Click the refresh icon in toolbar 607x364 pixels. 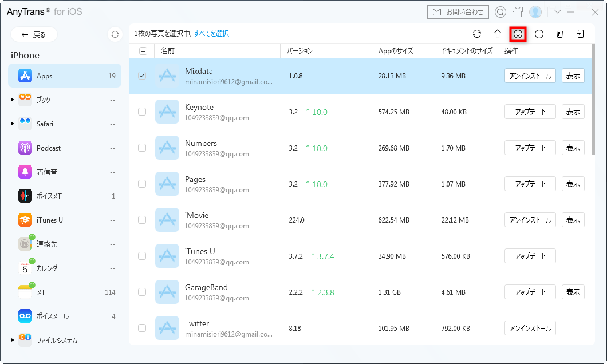[x=477, y=34]
